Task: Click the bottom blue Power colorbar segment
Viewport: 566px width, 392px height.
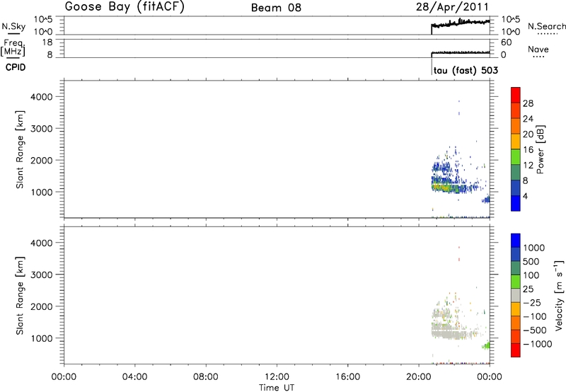Action: (516, 203)
